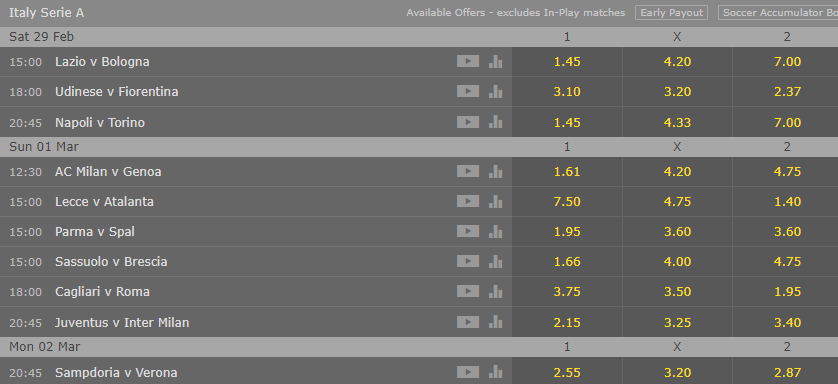Select Roma away win odds 1.95
838x384 pixels.
click(x=787, y=291)
